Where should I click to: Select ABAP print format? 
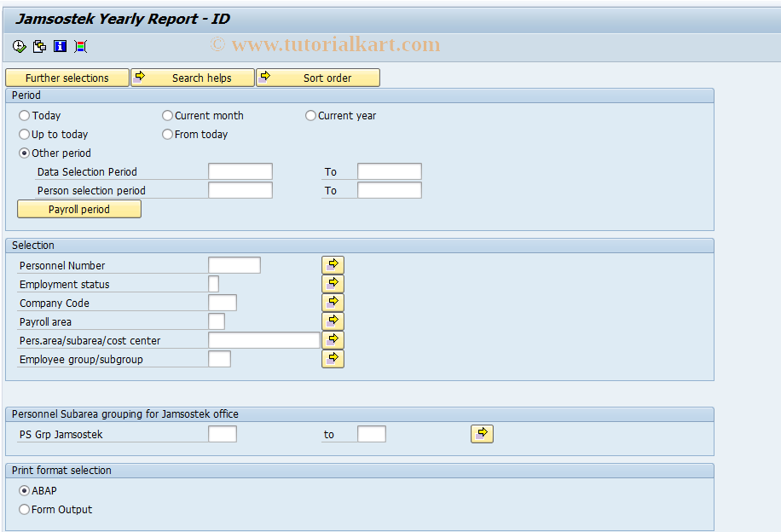point(24,491)
